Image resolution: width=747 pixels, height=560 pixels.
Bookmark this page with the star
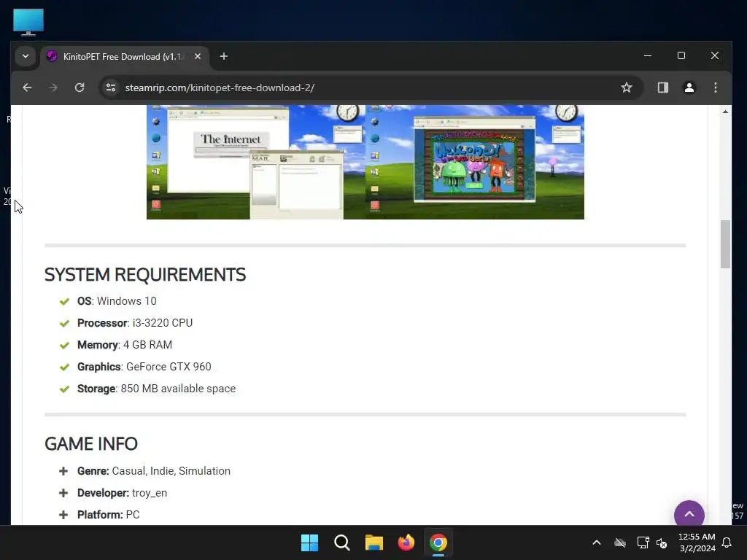click(x=627, y=87)
